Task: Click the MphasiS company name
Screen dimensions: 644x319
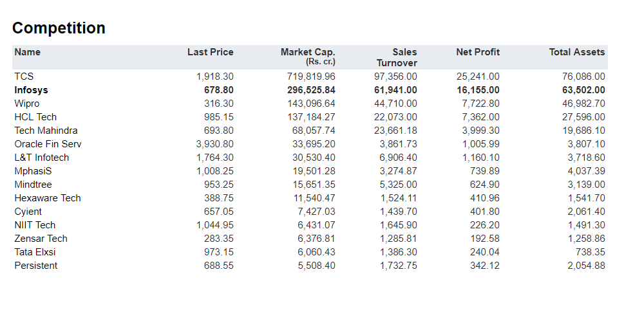Action: [x=33, y=171]
